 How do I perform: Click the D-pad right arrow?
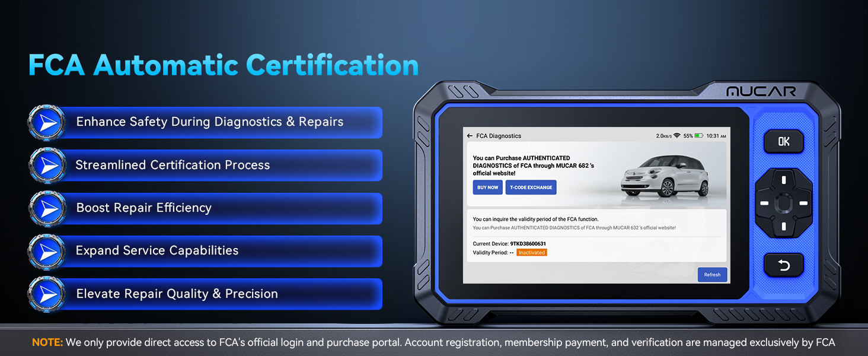point(803,204)
